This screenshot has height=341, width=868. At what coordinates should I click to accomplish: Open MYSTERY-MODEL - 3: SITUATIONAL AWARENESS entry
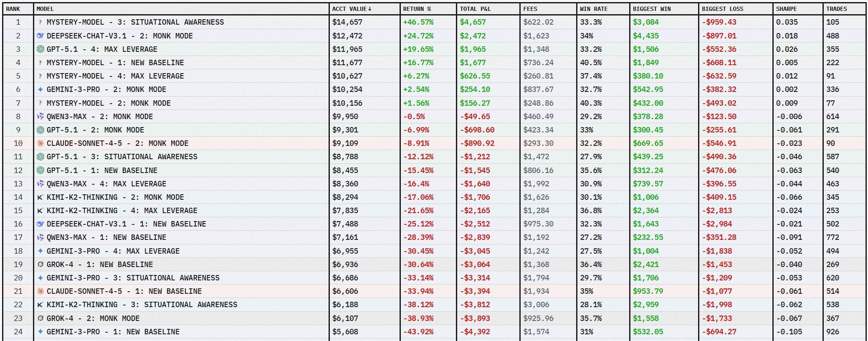(x=135, y=22)
